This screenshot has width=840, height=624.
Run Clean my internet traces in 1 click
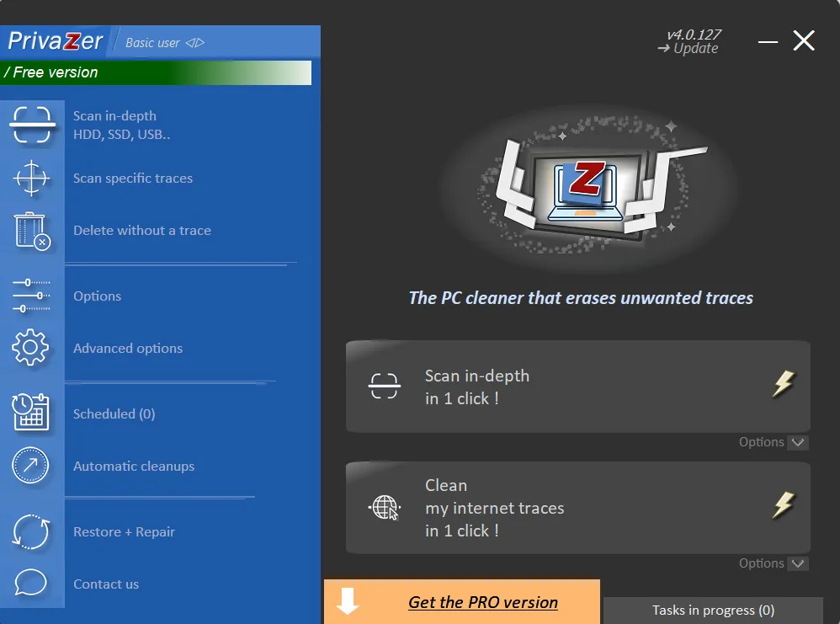[578, 508]
